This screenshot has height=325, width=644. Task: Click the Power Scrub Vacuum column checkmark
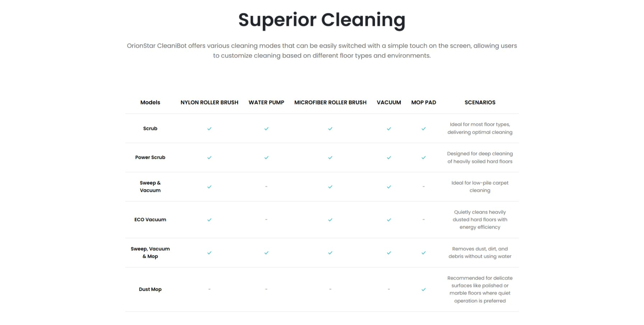389,158
